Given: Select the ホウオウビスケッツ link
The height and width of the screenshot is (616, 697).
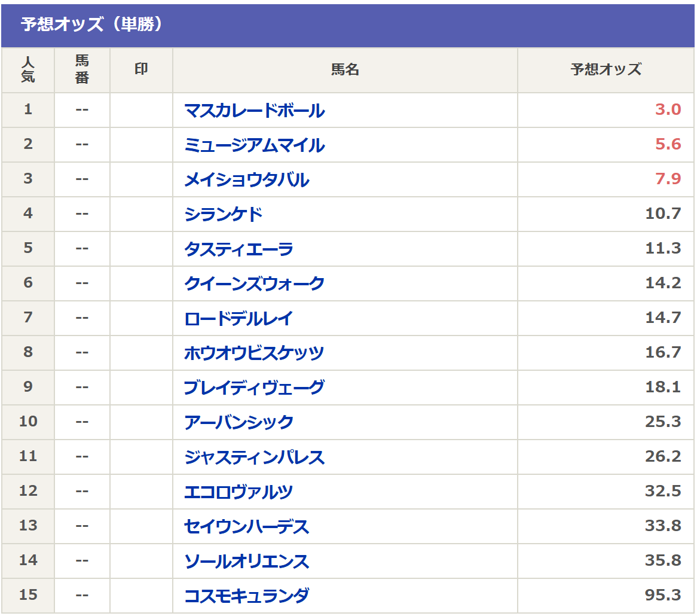Looking at the screenshot, I should [x=254, y=353].
